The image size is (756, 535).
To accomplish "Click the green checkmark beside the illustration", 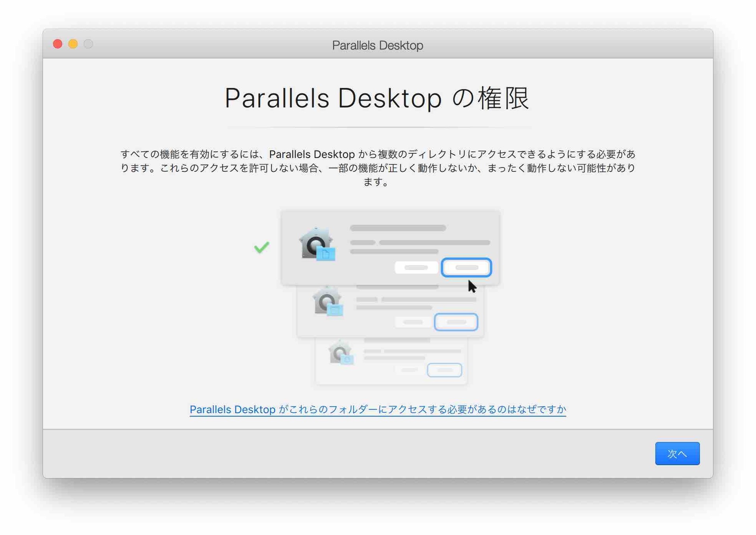I will [261, 247].
